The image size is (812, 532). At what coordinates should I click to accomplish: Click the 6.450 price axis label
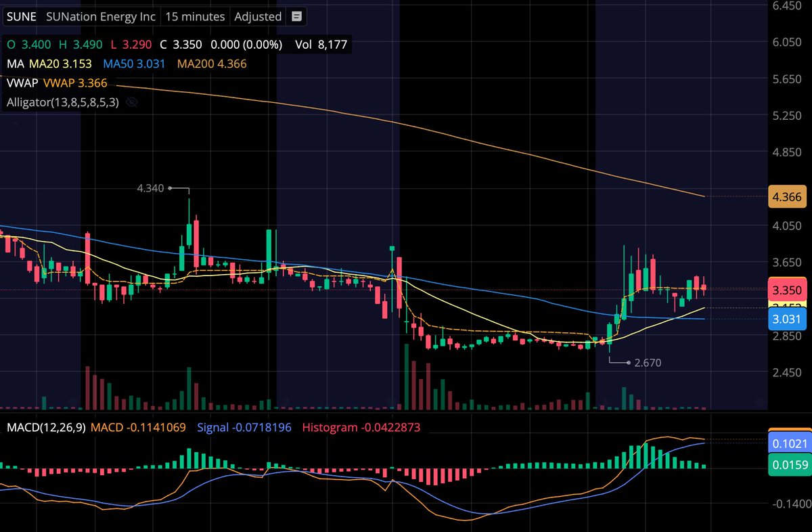click(x=787, y=5)
